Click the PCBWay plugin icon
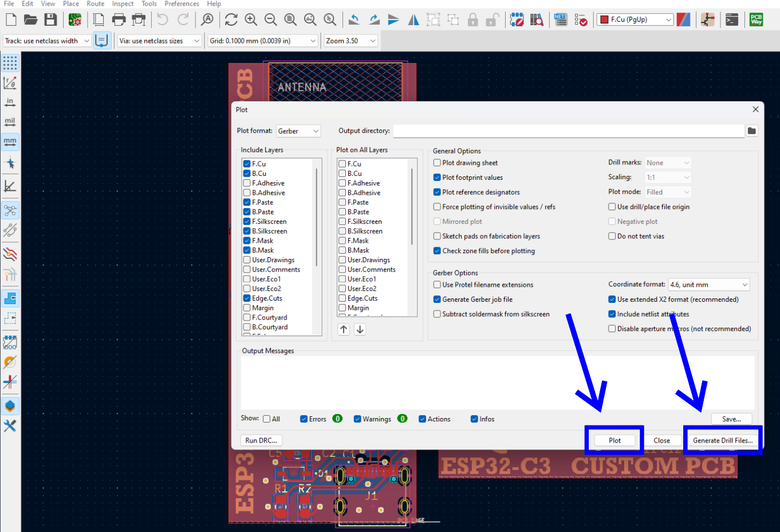This screenshot has width=780, height=532. 757,20
